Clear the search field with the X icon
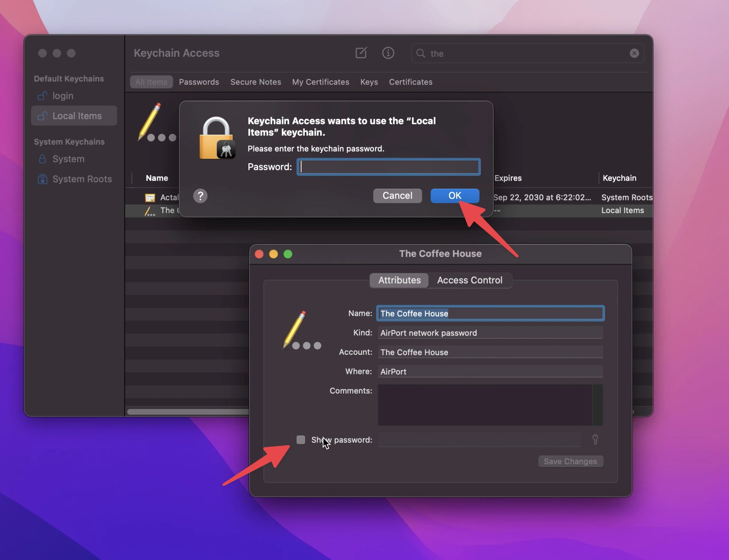The height and width of the screenshot is (560, 729). [x=634, y=53]
